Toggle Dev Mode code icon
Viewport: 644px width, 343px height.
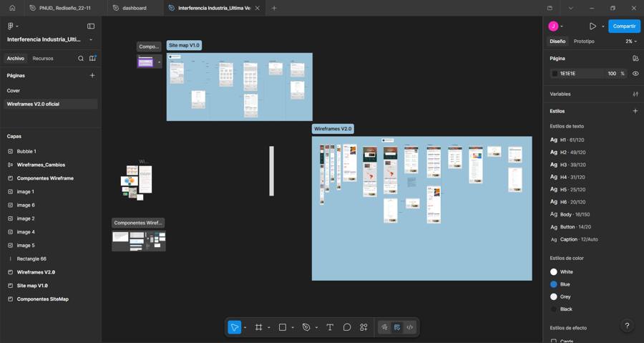pyautogui.click(x=409, y=327)
